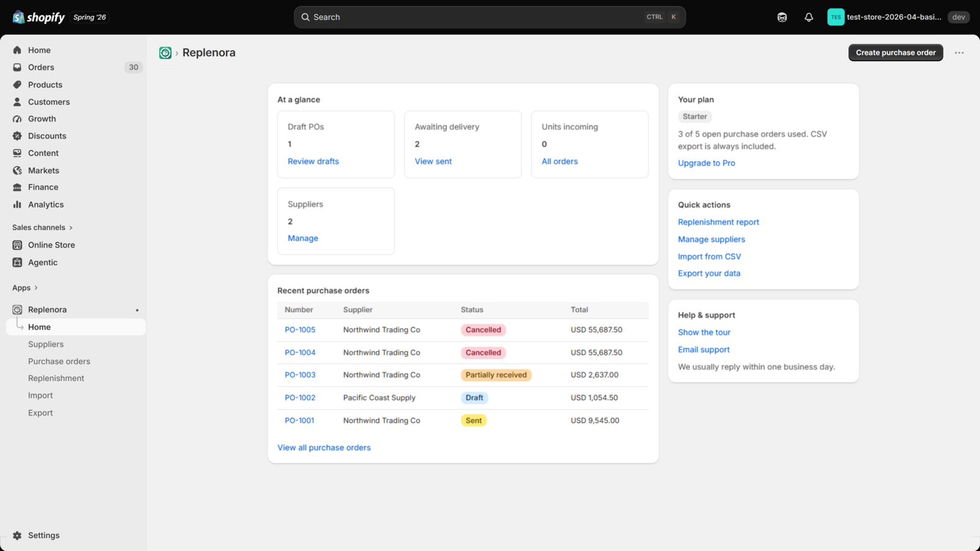
Task: Click the TES store avatar
Action: point(835,17)
